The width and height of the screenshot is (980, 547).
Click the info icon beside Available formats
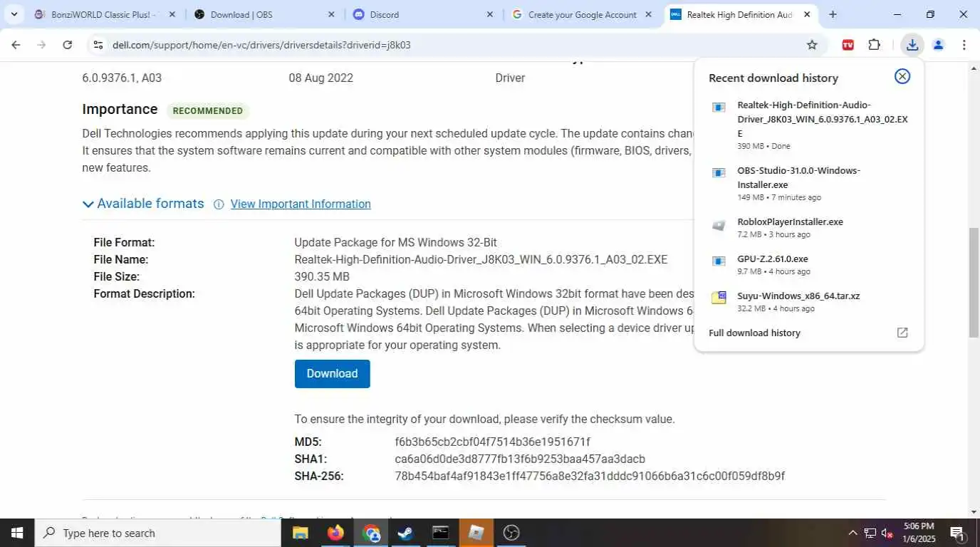(219, 204)
